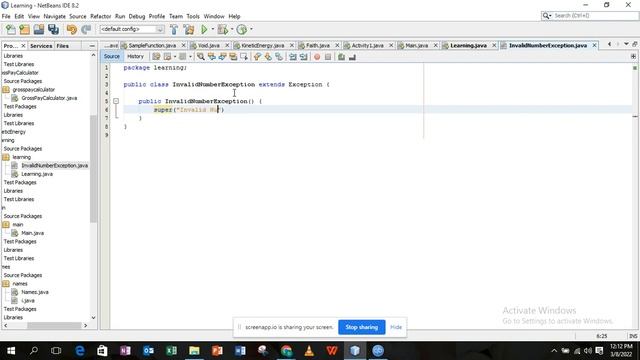640x360 pixels.
Task: Open the File menu
Action: point(6,16)
